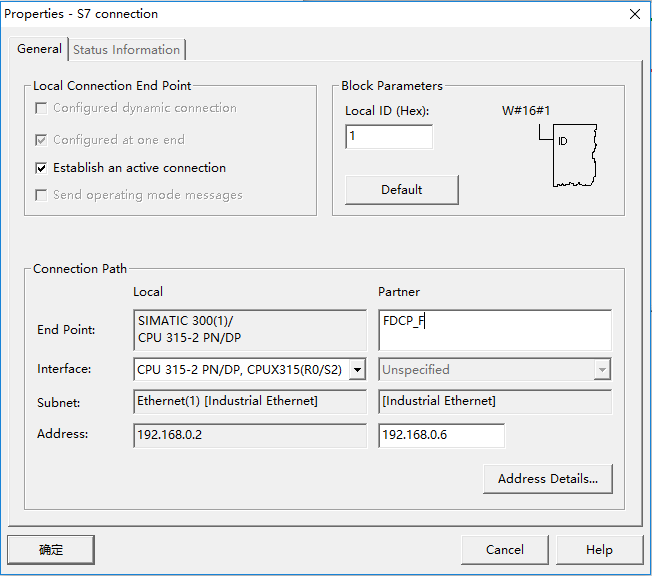Switch to the Status Information tab

click(x=126, y=50)
